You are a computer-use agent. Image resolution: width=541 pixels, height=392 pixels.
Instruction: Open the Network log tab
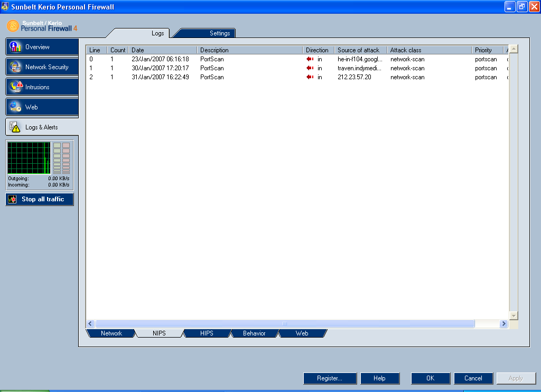(x=111, y=333)
